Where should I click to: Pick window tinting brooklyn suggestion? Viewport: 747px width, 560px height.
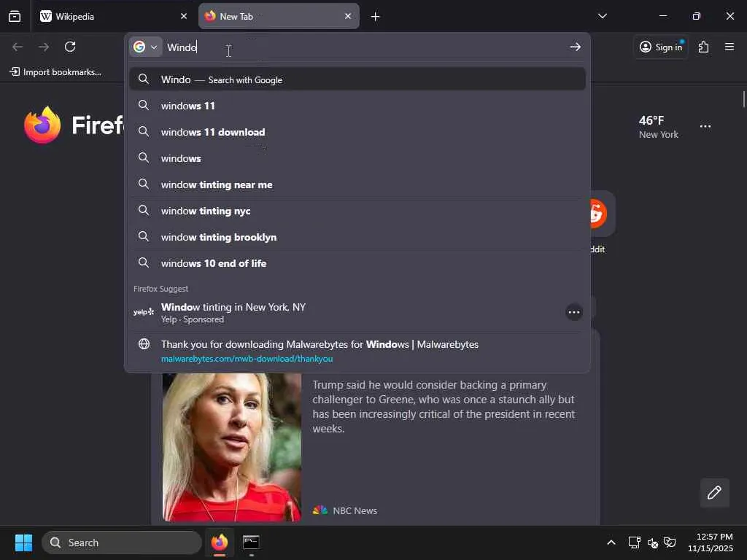[x=357, y=237]
